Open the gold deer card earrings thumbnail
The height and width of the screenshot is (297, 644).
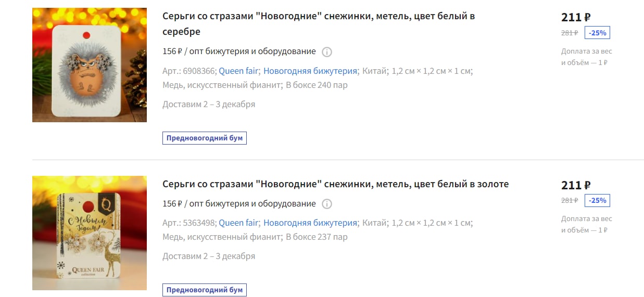(90, 233)
